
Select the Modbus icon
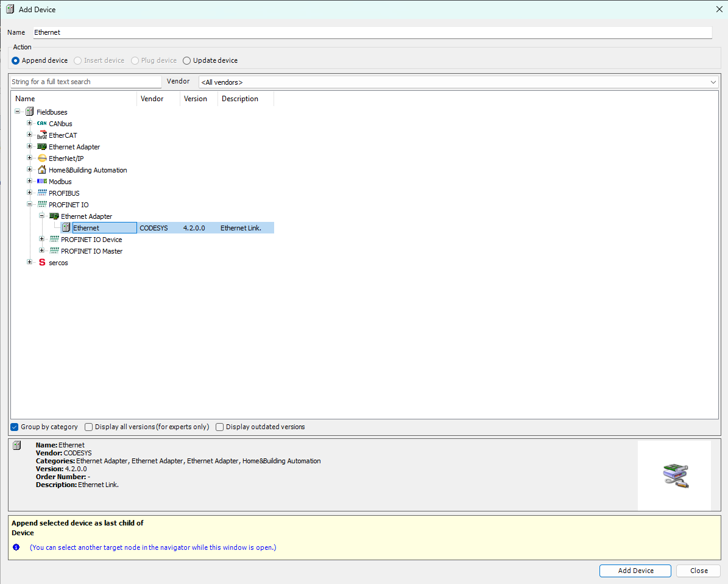coord(41,181)
